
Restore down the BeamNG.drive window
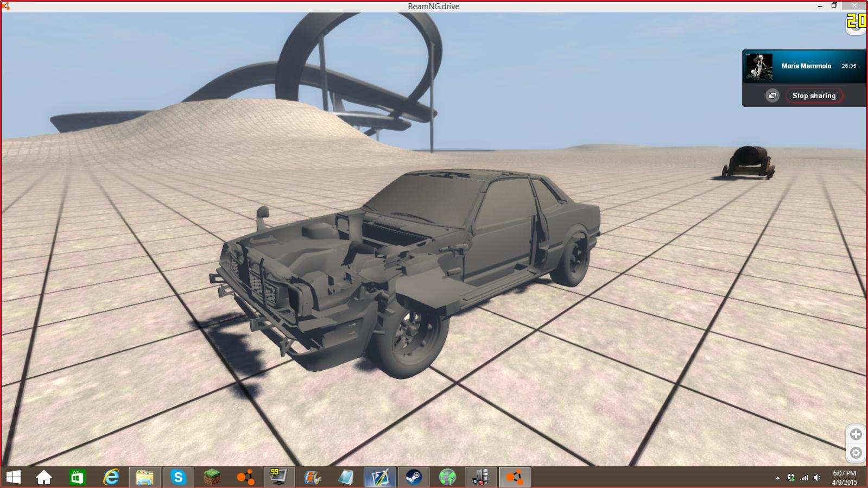click(834, 6)
